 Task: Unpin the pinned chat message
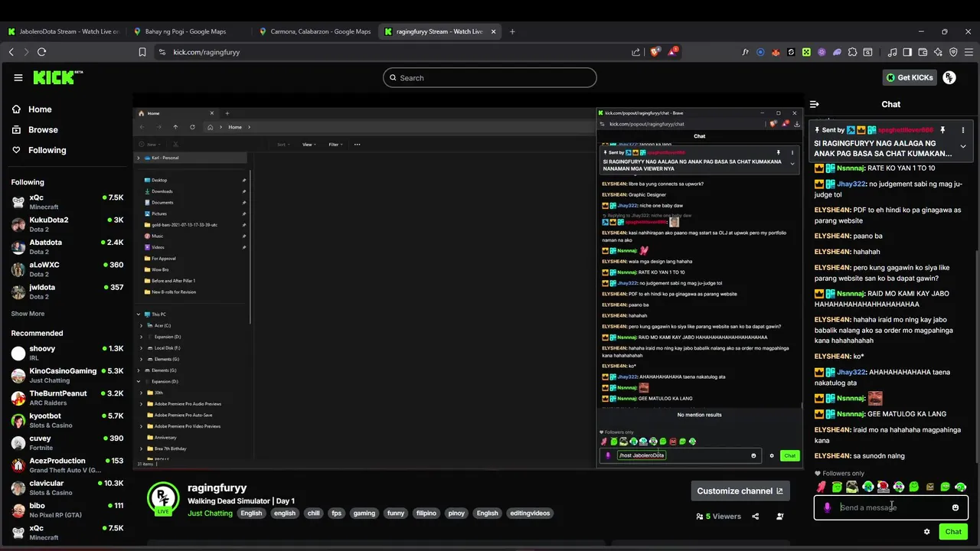(x=942, y=130)
